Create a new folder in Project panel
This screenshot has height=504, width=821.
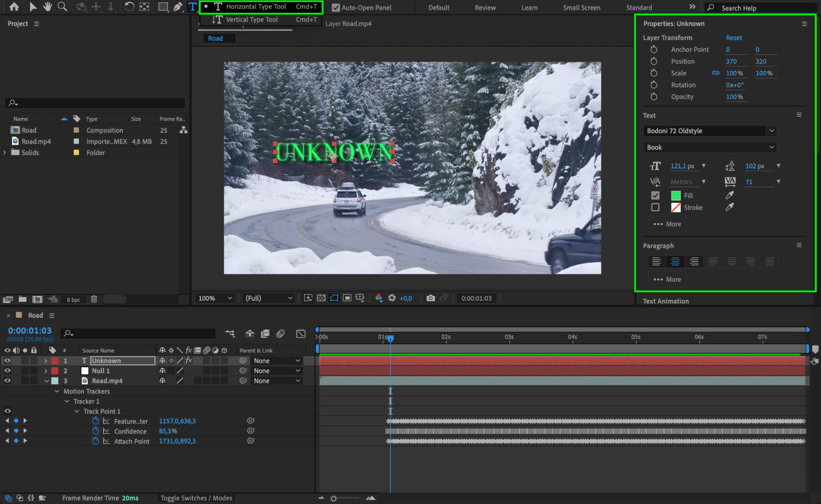23,299
